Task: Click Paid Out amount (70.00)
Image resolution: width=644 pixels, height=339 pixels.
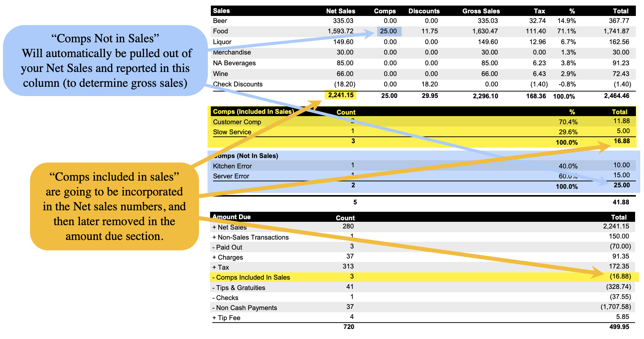Action: coord(620,246)
